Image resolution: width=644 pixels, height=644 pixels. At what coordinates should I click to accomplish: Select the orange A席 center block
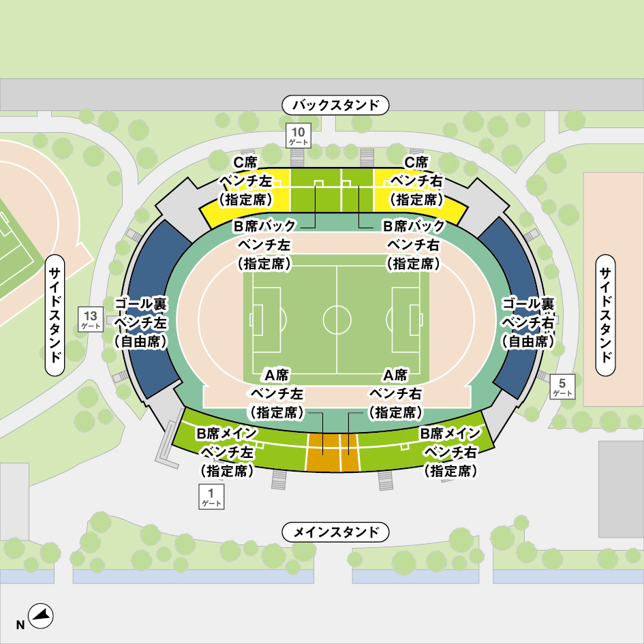[333, 453]
